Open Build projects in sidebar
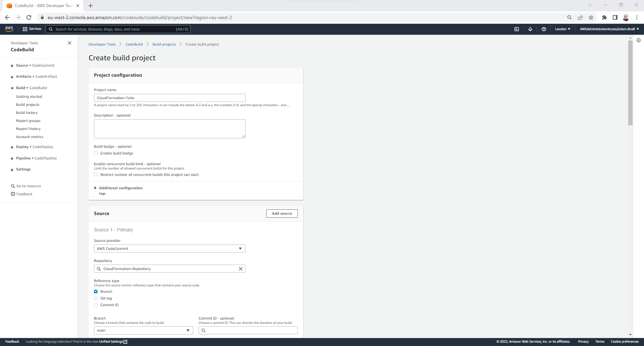 click(x=28, y=105)
